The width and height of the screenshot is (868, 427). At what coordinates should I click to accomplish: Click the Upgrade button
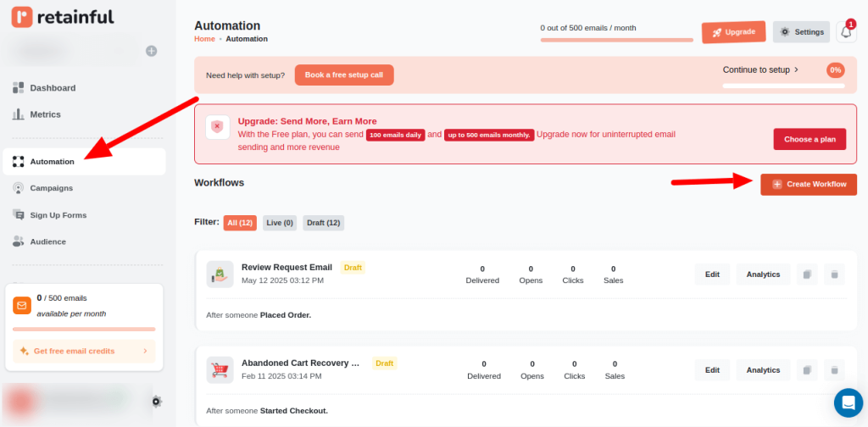(x=733, y=32)
